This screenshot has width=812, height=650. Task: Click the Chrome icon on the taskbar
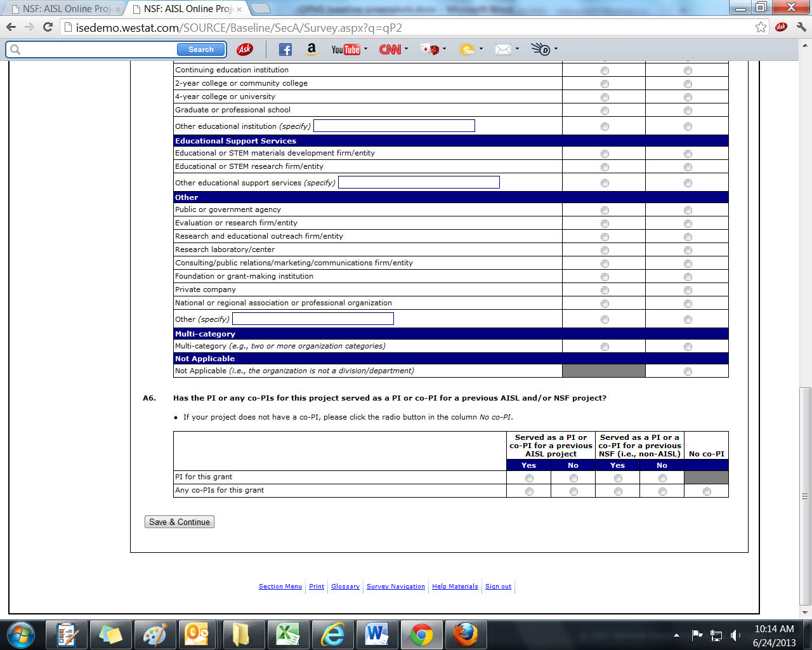(421, 634)
